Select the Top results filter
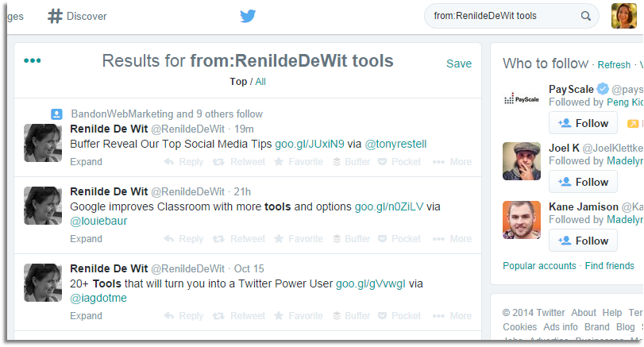The width and height of the screenshot is (644, 347). [238, 82]
